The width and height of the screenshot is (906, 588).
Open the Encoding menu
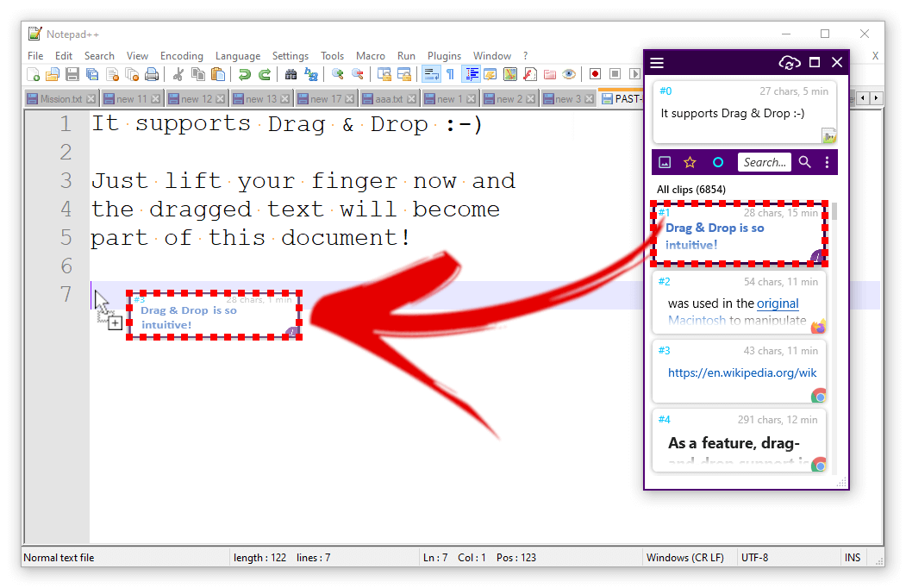[x=181, y=56]
